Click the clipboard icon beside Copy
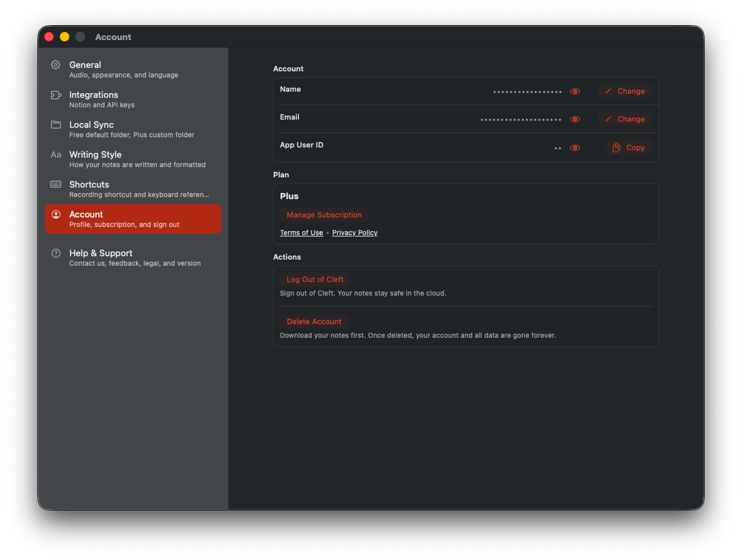The height and width of the screenshot is (560, 742). [616, 147]
